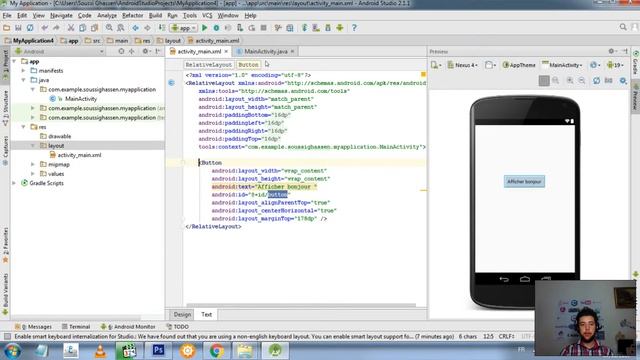Close the activity_main.xml tab
The width and height of the screenshot is (640, 360).
(x=226, y=51)
